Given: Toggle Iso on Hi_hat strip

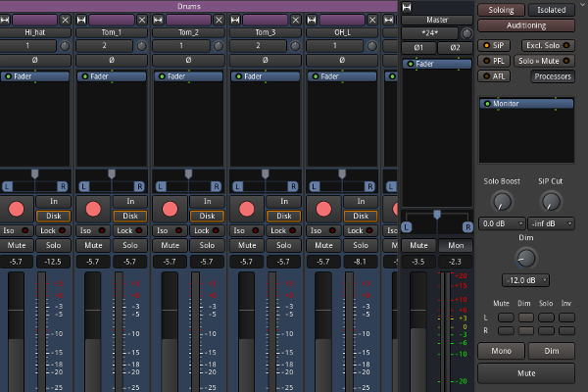Looking at the screenshot, I should click(16, 230).
